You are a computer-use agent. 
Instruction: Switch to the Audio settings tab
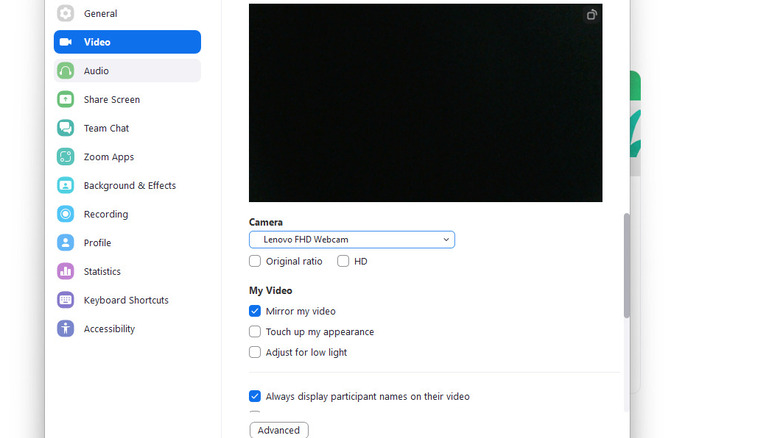point(127,71)
